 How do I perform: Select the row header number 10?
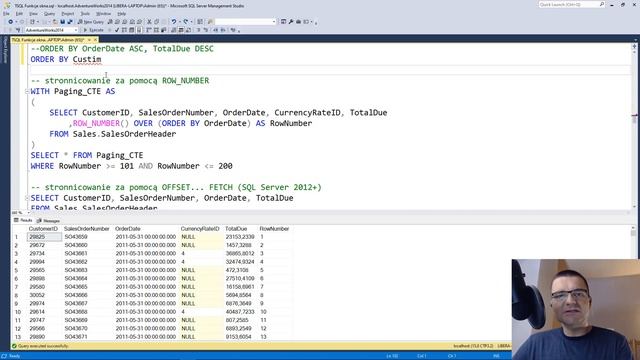18,312
